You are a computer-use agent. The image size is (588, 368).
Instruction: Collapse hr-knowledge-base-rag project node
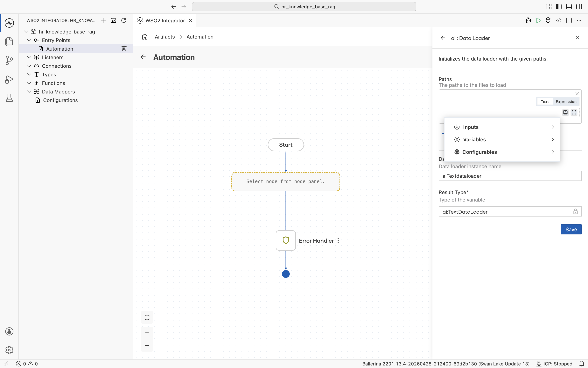click(x=26, y=32)
